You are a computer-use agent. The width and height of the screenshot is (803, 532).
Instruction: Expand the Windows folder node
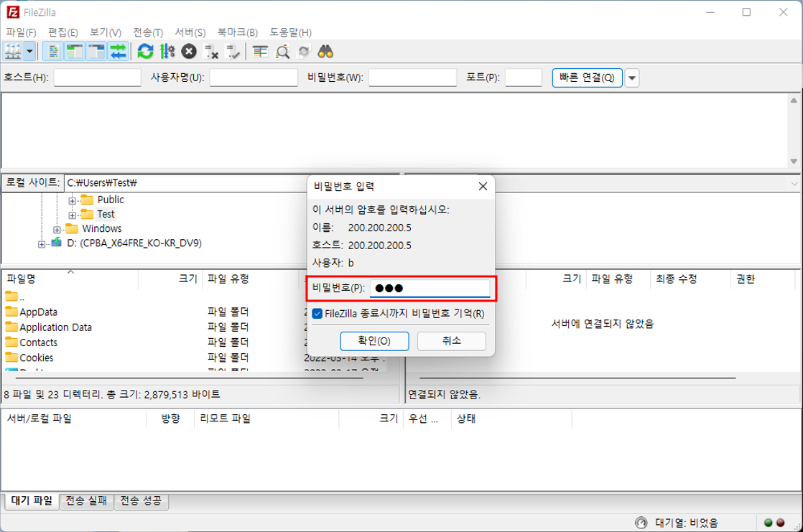57,230
